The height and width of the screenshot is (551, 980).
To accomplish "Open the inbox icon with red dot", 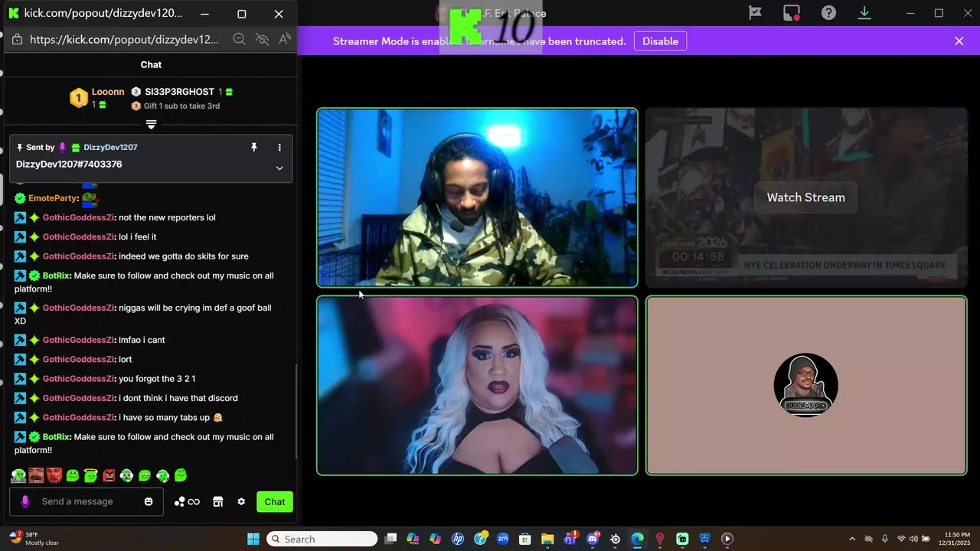I will [x=792, y=13].
